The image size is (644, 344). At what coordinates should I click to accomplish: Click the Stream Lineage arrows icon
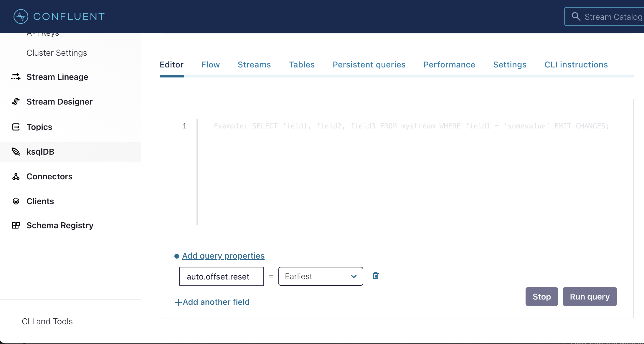(16, 77)
